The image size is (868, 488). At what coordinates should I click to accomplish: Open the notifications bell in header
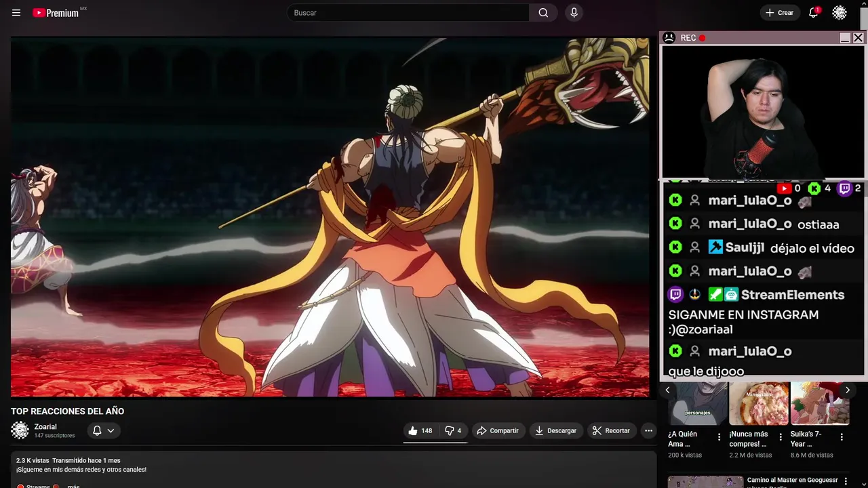[813, 13]
